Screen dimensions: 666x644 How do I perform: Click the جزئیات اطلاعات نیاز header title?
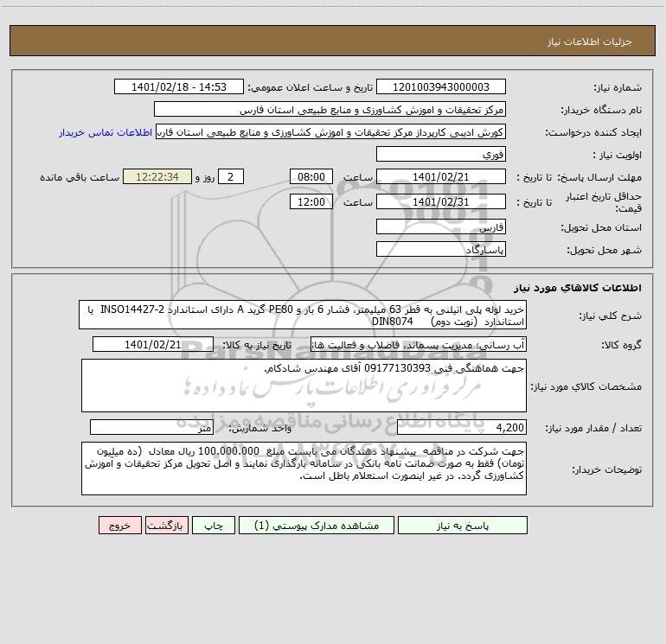(590, 41)
